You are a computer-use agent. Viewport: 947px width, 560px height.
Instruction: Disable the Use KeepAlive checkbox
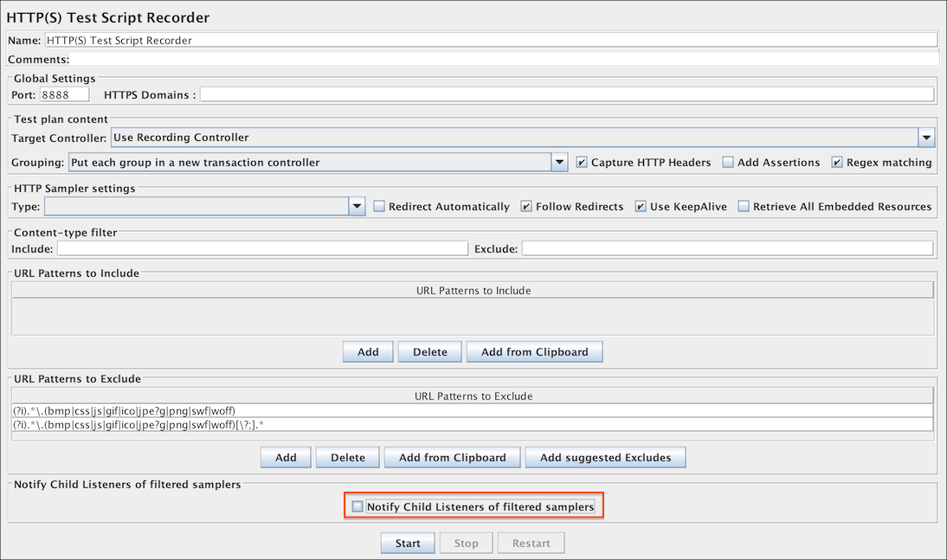(641, 207)
